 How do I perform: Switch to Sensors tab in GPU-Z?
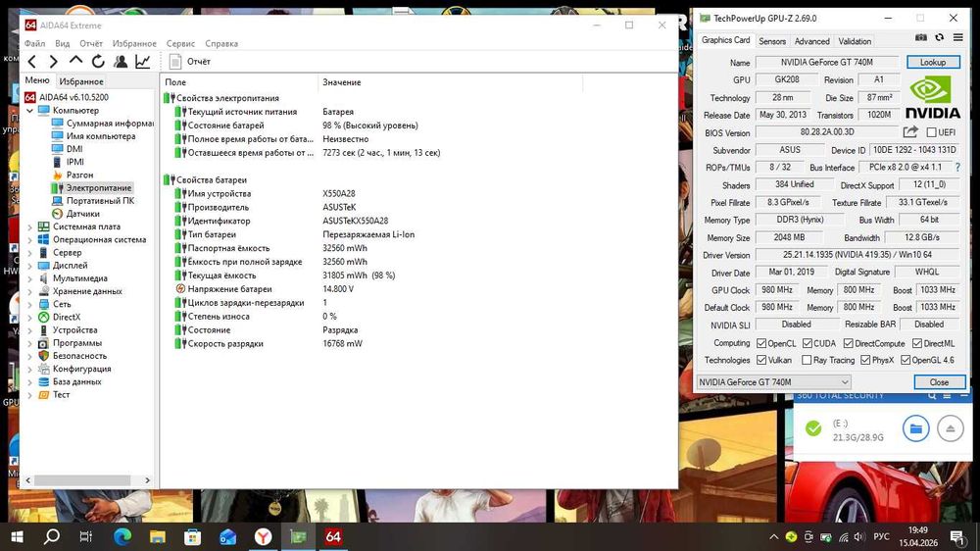772,41
